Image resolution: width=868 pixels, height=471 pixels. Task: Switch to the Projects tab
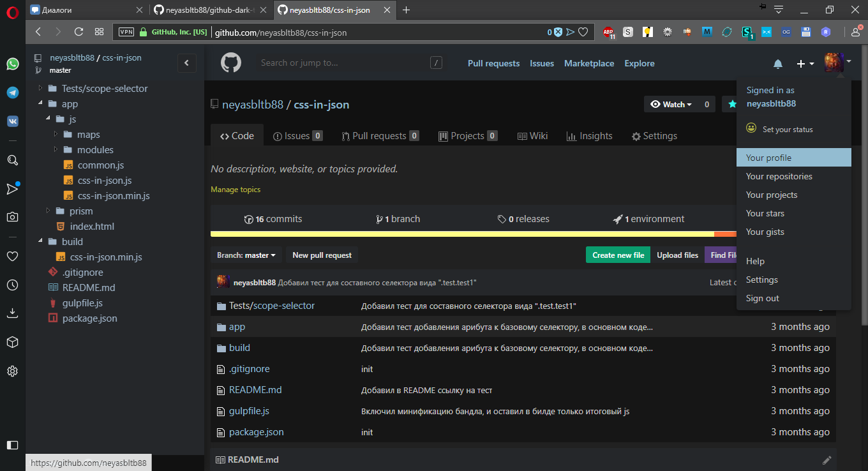coord(468,136)
